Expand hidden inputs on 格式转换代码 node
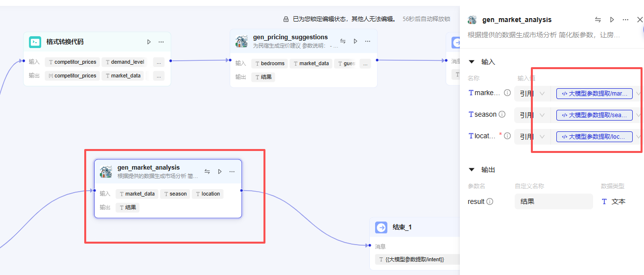Viewport: 644px width, 275px height. pyautogui.click(x=159, y=62)
